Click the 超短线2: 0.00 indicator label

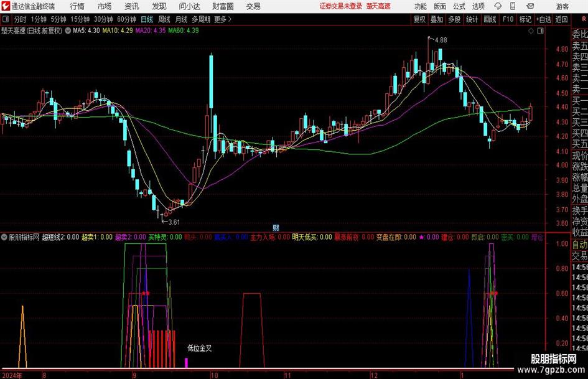[60, 237]
